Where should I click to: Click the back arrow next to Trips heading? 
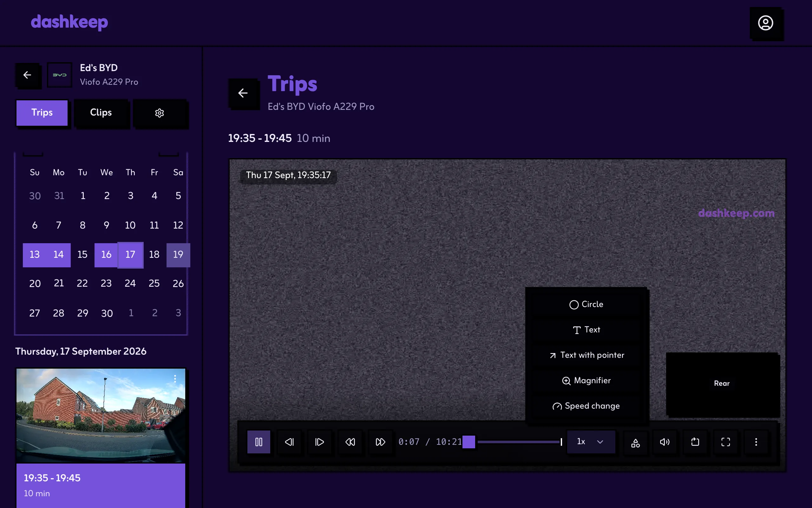pos(243,93)
